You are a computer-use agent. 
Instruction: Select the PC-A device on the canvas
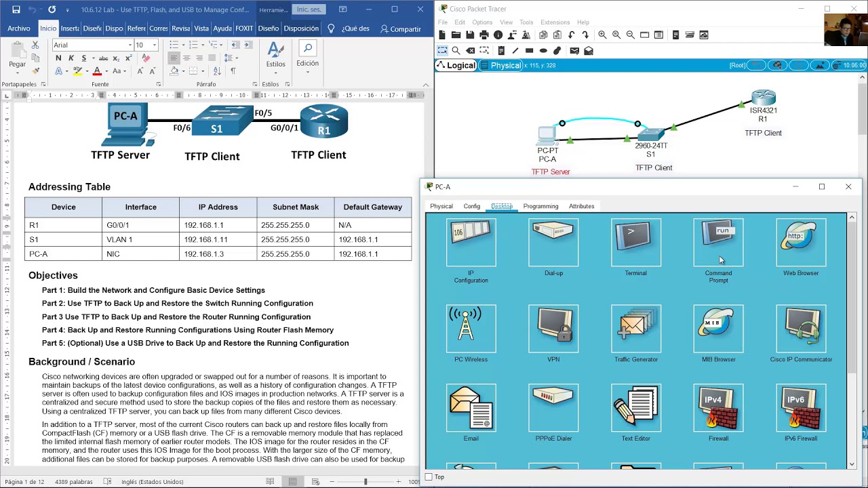[x=547, y=136]
